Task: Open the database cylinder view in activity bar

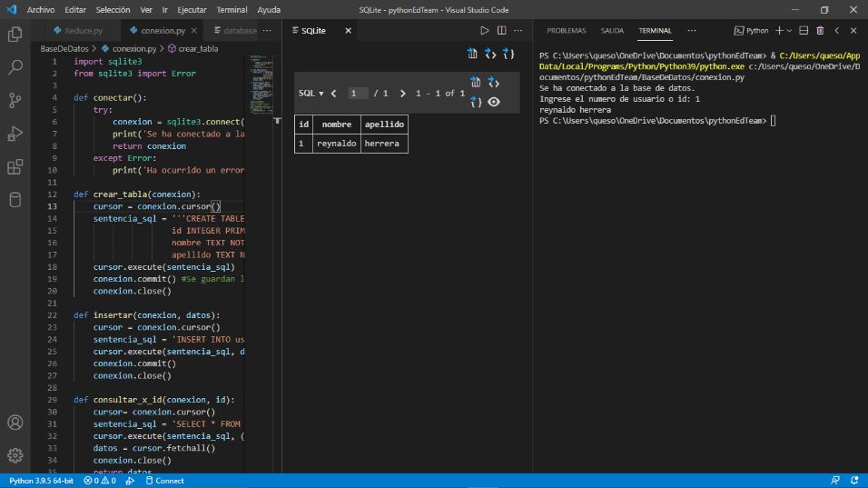Action: (15, 200)
